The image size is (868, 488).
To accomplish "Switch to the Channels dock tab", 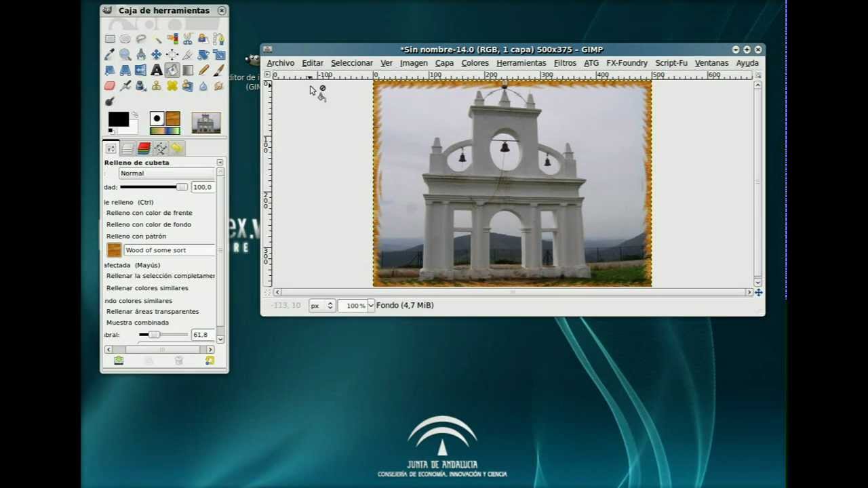I will pos(144,148).
